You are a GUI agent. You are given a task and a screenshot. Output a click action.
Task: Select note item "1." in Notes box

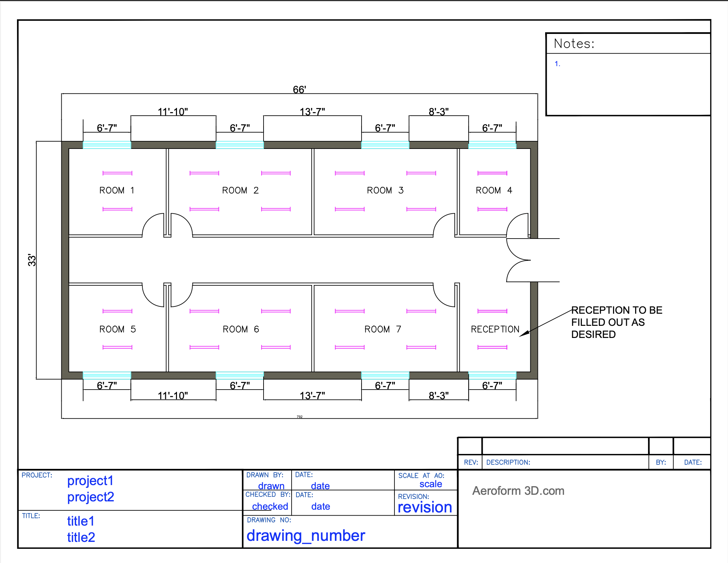557,64
